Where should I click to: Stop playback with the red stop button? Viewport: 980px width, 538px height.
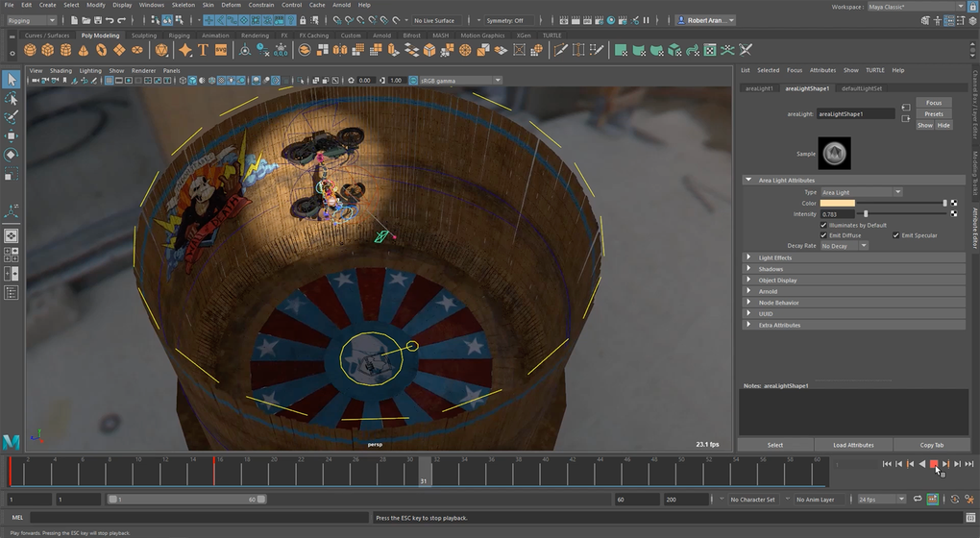coord(933,464)
